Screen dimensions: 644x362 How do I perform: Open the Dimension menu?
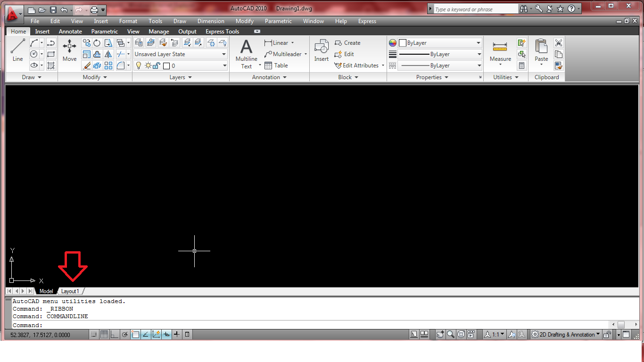pyautogui.click(x=211, y=21)
